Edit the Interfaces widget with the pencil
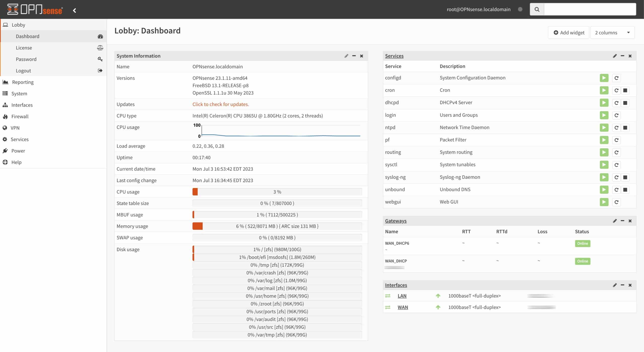 pos(615,285)
